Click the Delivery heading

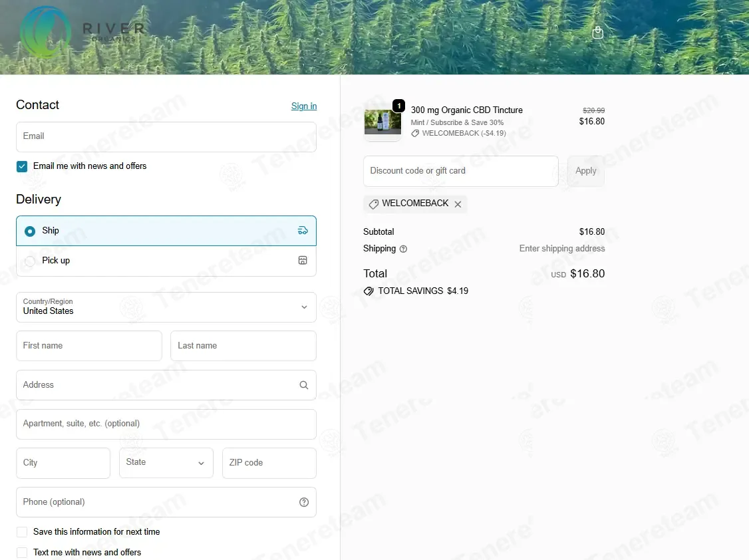pos(39,200)
